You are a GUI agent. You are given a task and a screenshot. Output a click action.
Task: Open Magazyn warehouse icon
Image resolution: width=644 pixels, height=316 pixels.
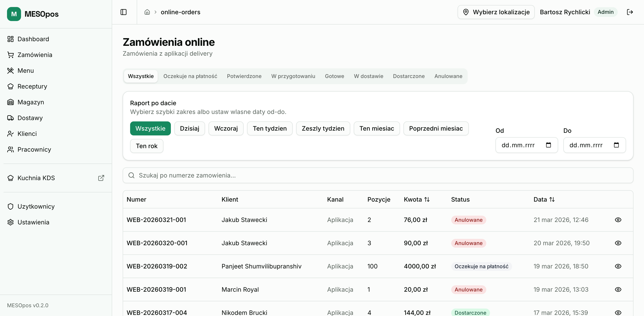point(11,102)
